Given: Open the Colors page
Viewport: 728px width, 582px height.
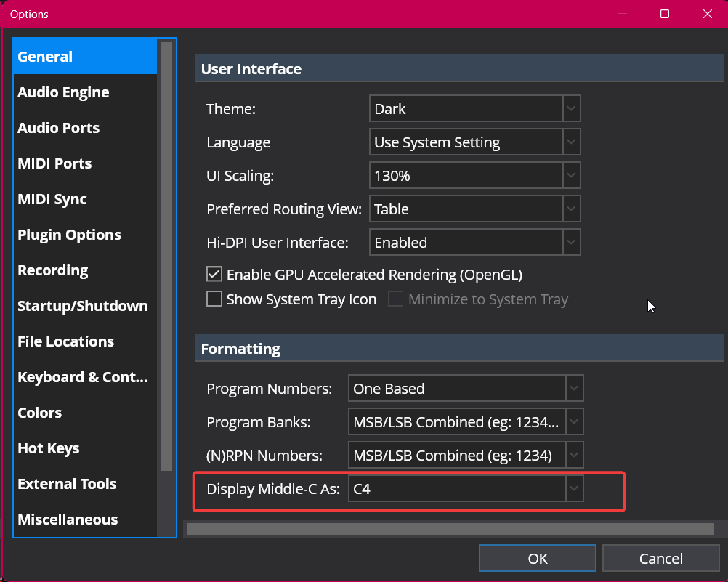Looking at the screenshot, I should coord(85,413).
